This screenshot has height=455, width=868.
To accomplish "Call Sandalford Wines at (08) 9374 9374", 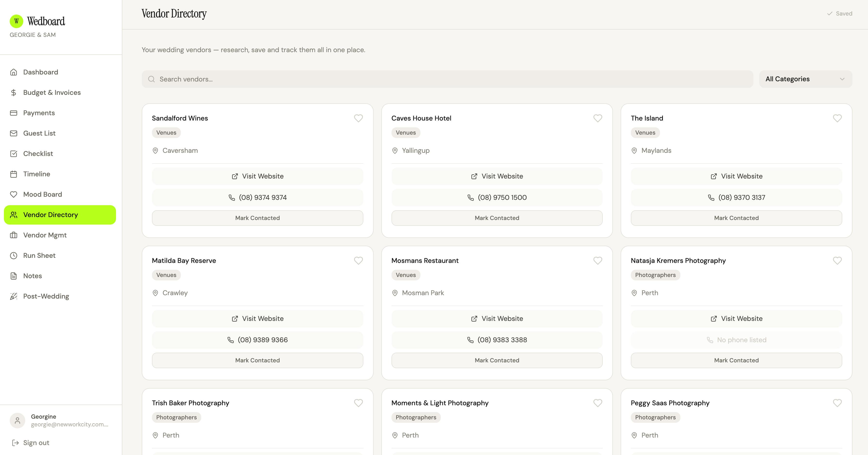I will (258, 197).
